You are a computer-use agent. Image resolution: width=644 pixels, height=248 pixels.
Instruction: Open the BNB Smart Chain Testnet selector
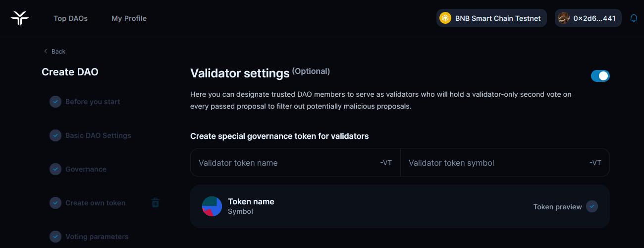[x=491, y=18]
